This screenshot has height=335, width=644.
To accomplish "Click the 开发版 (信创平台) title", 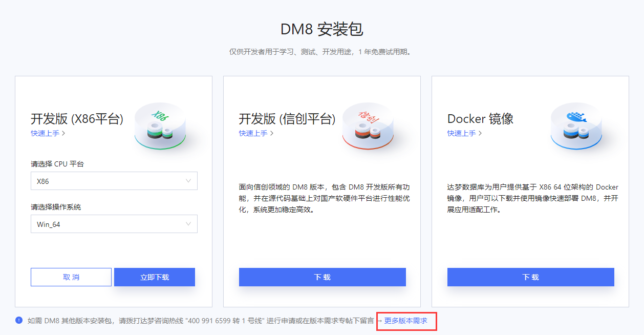I will pos(287,119).
